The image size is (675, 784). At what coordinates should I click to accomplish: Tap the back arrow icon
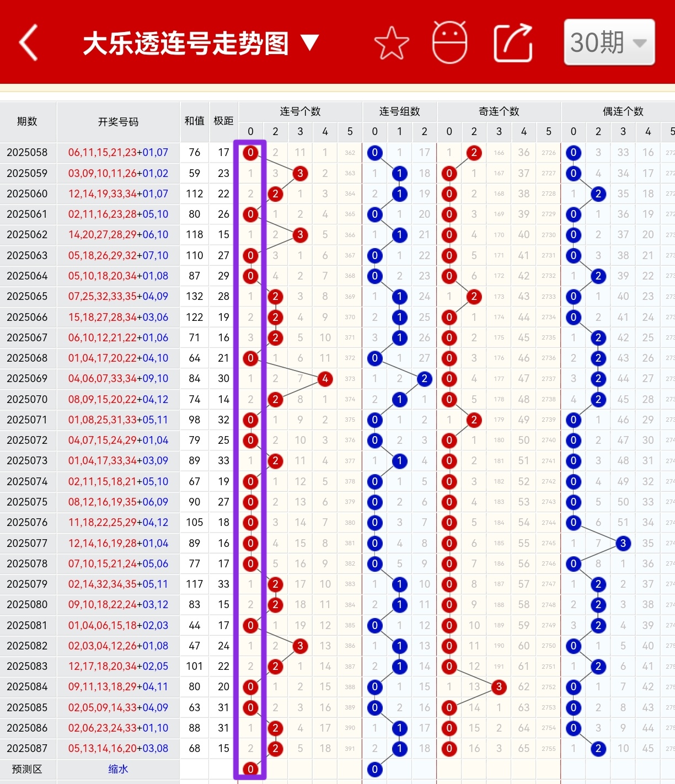[x=29, y=42]
